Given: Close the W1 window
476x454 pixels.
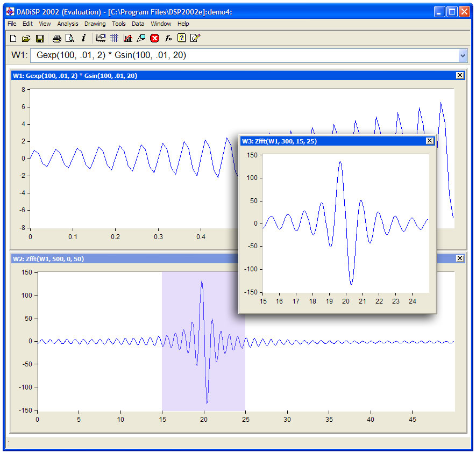Looking at the screenshot, I should (460, 75).
